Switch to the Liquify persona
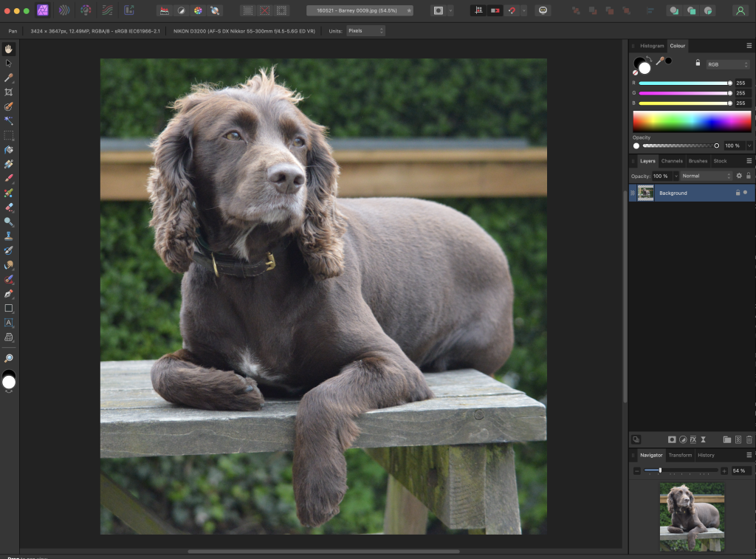 click(x=64, y=10)
